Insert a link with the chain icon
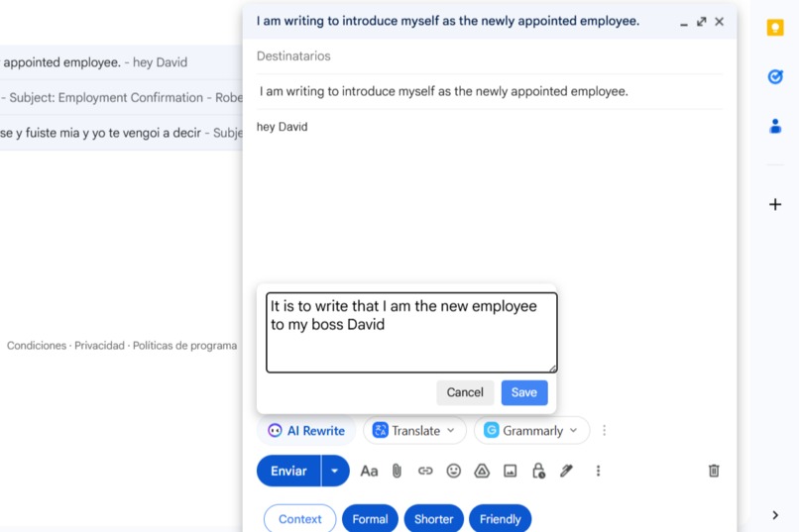The image size is (799, 532). point(425,471)
